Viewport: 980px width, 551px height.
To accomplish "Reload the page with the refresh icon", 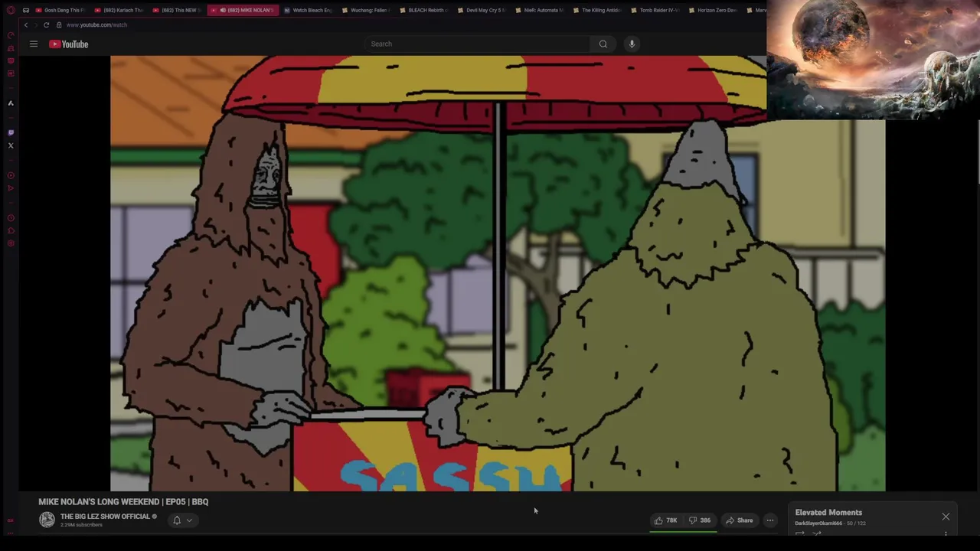I will pyautogui.click(x=46, y=24).
